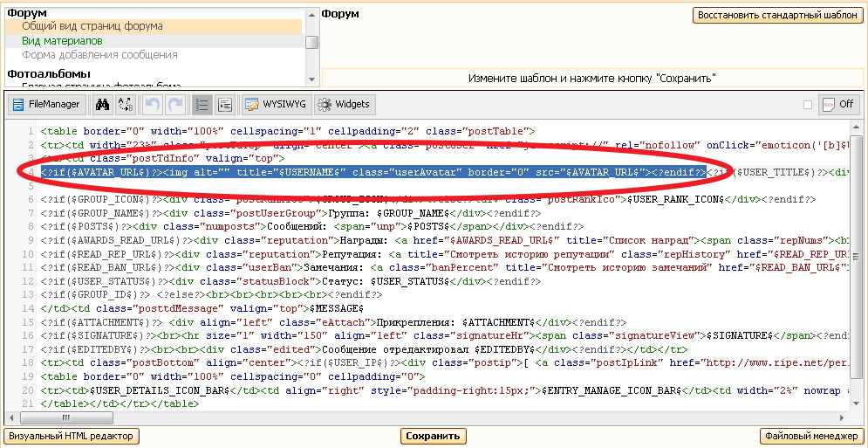868x448 pixels.
Task: Click the template list scrollbar down arrow
Action: click(311, 79)
